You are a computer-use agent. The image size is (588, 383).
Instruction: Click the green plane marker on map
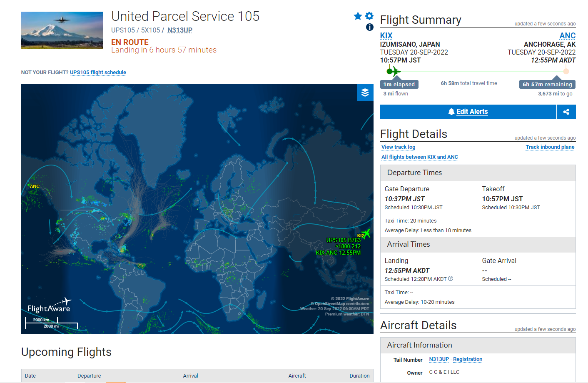[x=366, y=233]
